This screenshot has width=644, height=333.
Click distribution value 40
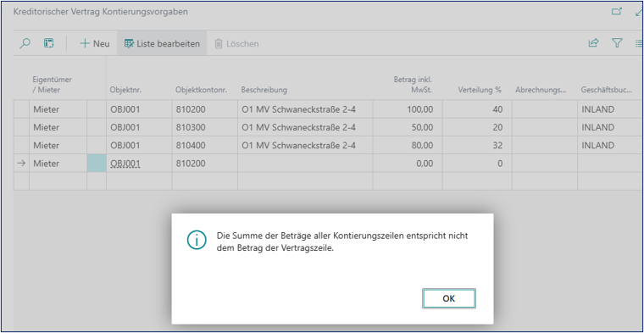click(477, 109)
